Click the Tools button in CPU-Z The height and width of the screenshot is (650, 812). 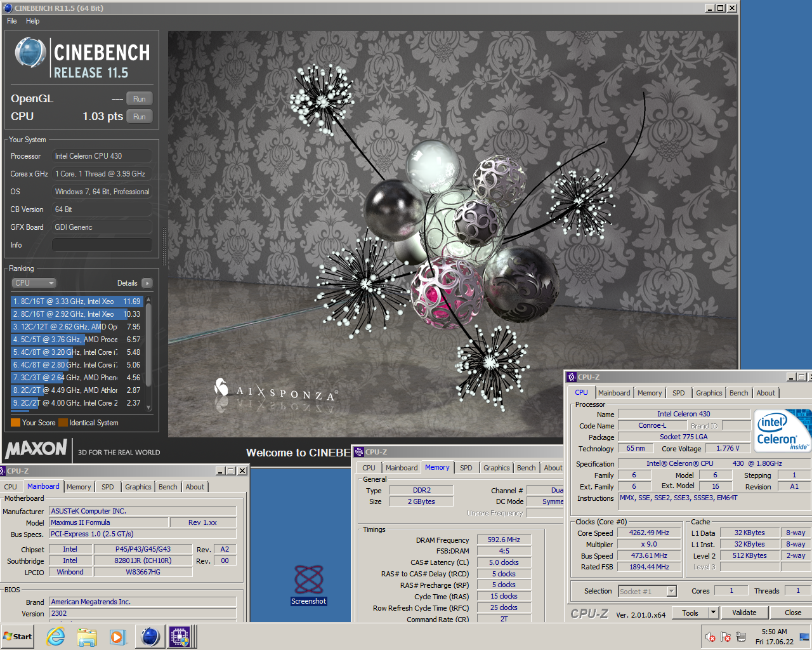(x=690, y=613)
